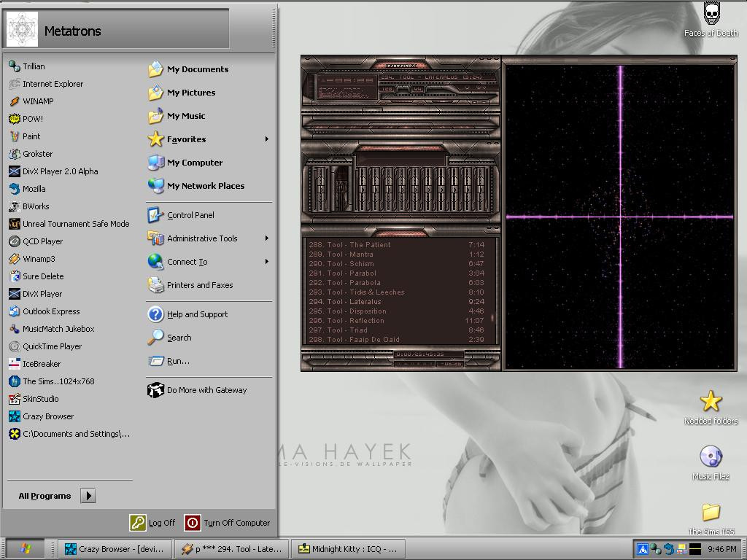The image size is (747, 560).
Task: Open My Pictures folder
Action: 182,93
